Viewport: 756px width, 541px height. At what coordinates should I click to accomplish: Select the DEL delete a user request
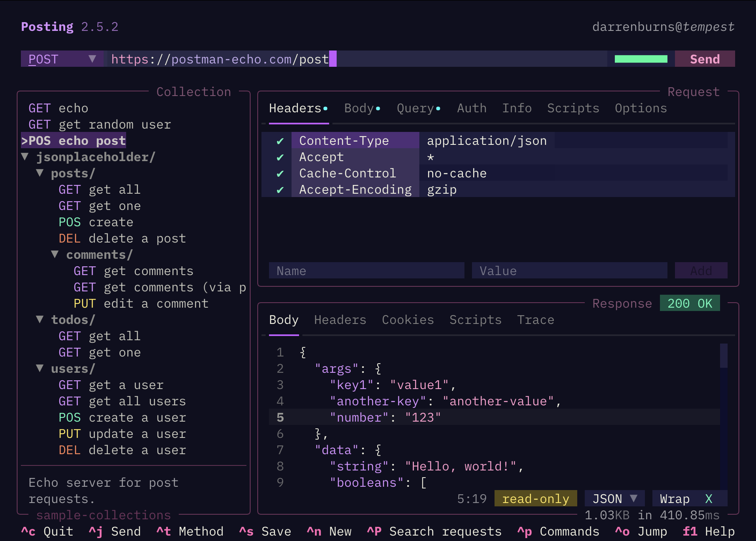point(122,450)
